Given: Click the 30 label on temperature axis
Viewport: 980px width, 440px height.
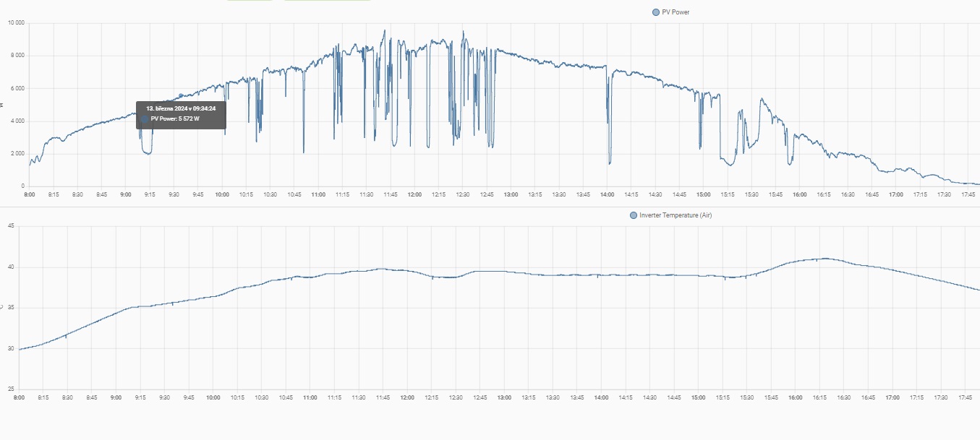Looking at the screenshot, I should pos(11,349).
